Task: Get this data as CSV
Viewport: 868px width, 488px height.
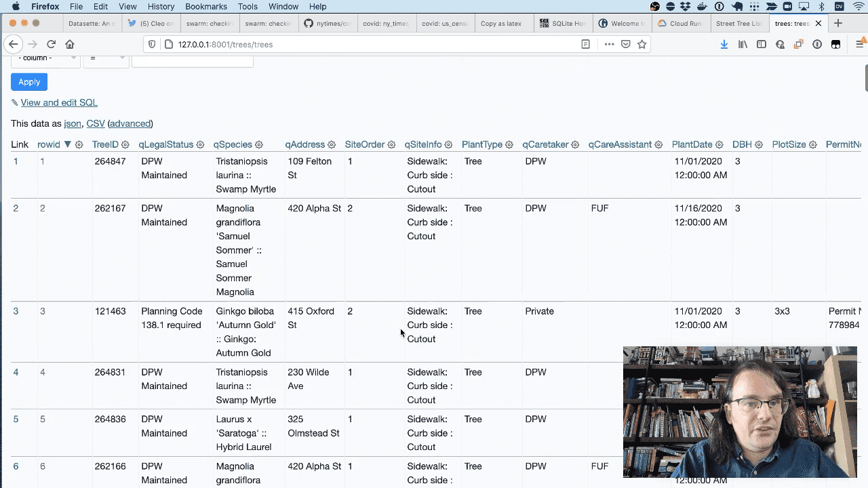Action: point(96,124)
